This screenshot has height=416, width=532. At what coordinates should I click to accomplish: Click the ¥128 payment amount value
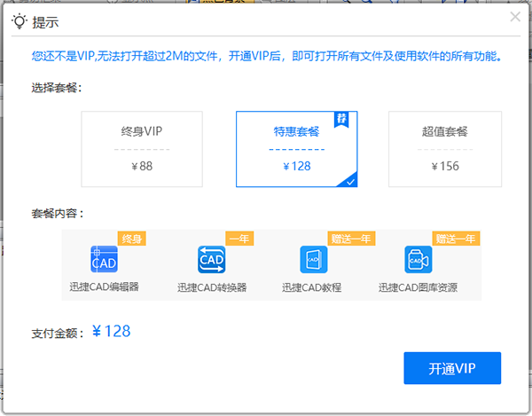[x=112, y=331]
